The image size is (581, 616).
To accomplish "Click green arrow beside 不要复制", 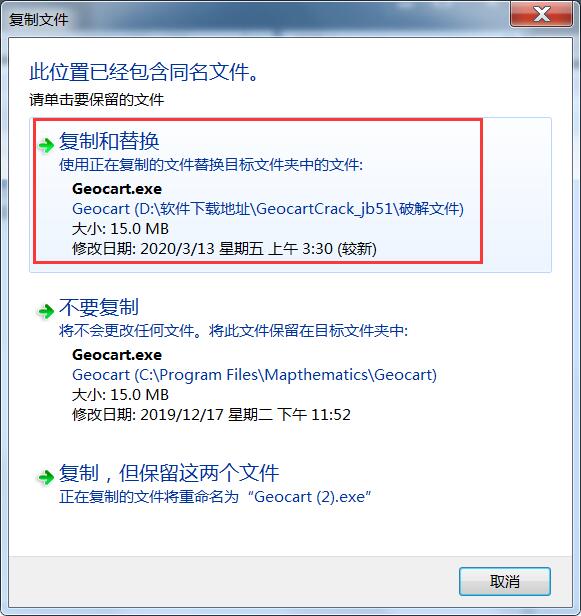I will [x=46, y=312].
